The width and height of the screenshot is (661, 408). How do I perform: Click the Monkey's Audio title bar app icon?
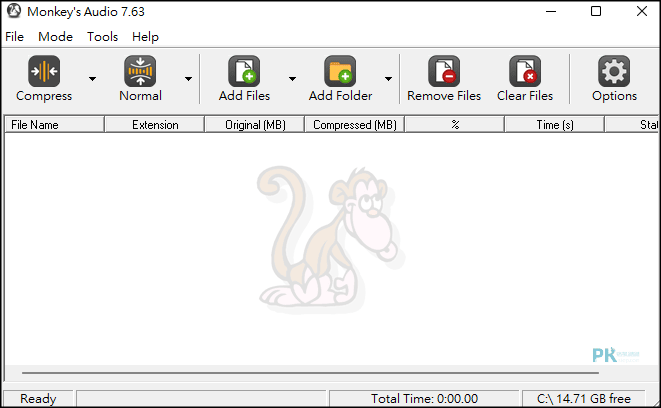pyautogui.click(x=14, y=11)
